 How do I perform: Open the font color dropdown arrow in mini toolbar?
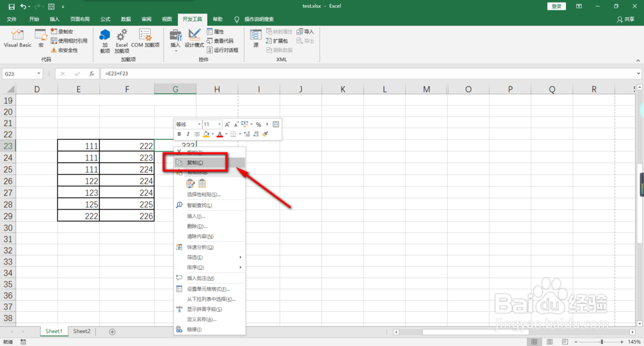pyautogui.click(x=226, y=134)
